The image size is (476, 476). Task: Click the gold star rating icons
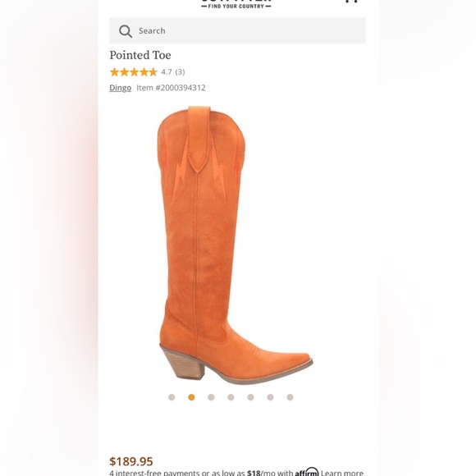point(134,72)
